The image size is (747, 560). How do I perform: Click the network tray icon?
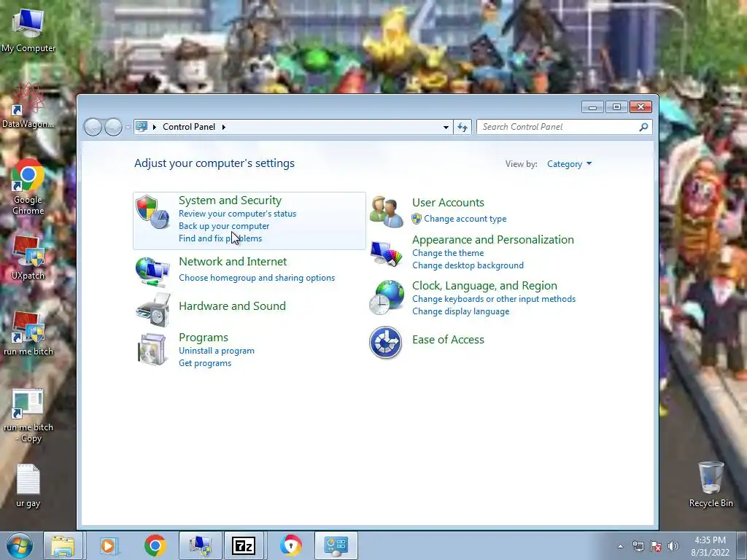(638, 546)
